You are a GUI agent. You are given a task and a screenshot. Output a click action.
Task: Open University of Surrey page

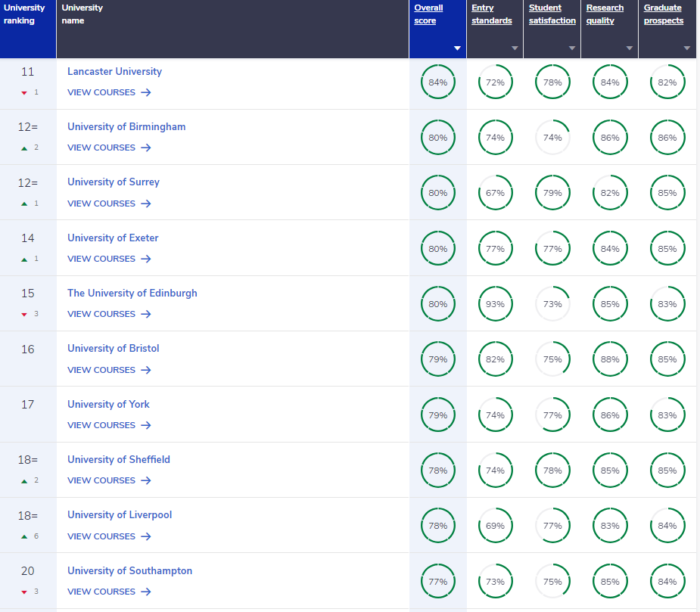click(x=114, y=182)
